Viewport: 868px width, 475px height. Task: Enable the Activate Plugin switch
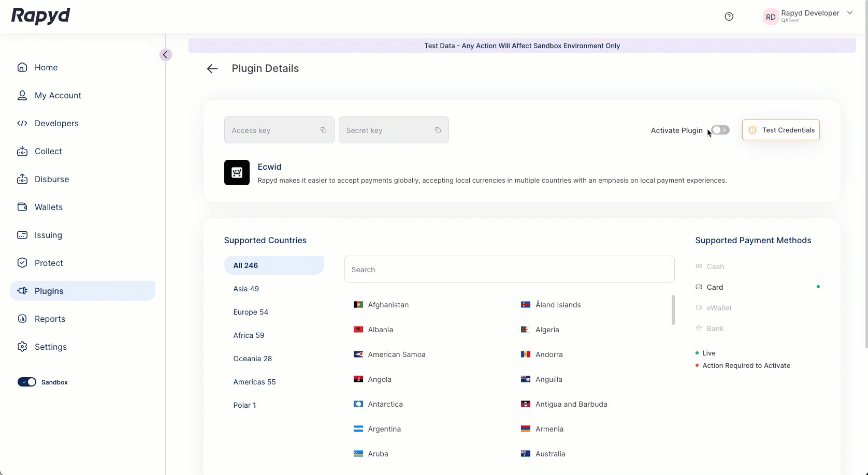coord(720,130)
